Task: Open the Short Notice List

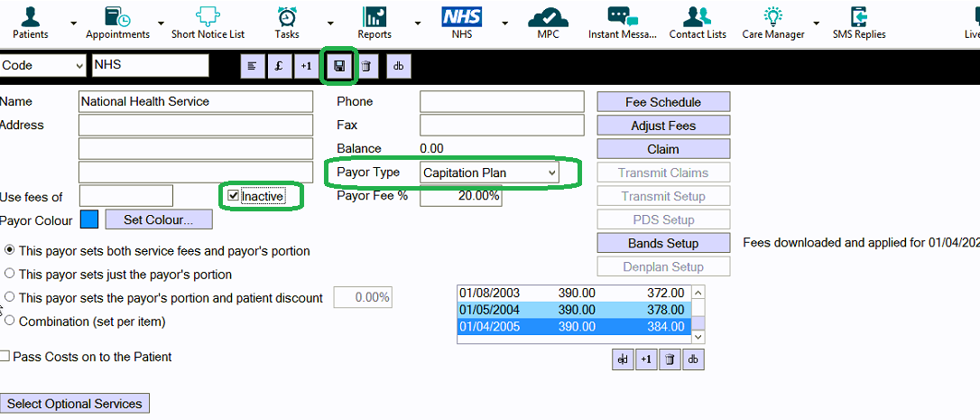Action: 208,23
